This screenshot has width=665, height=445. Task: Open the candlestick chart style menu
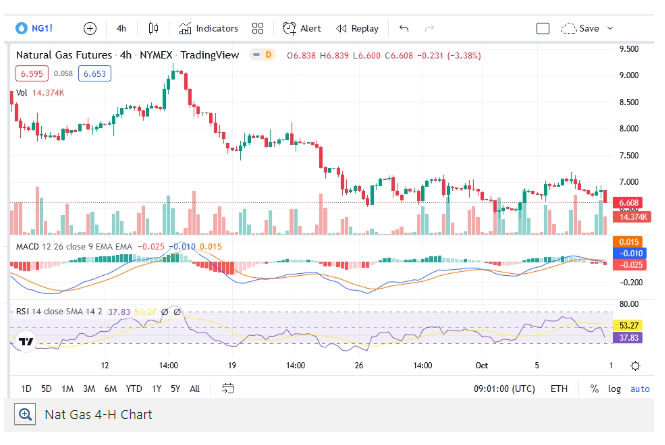tap(154, 28)
